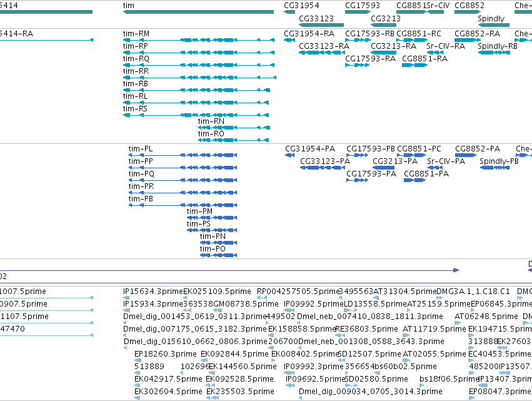Select the tim-RO transcript label

(x=211, y=134)
